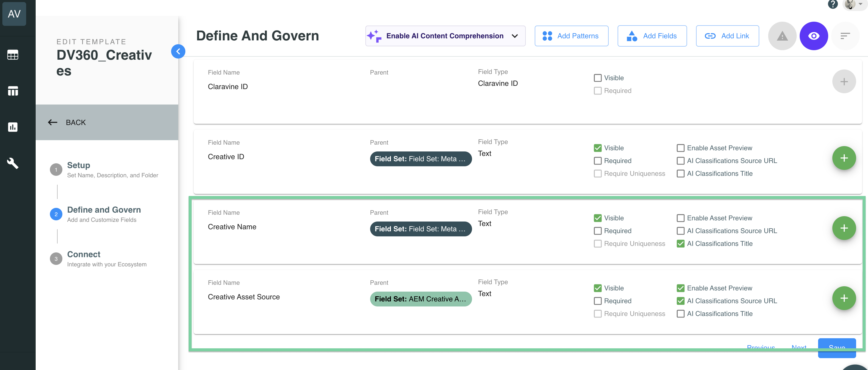Open Setup step in template wizard

tap(104, 170)
